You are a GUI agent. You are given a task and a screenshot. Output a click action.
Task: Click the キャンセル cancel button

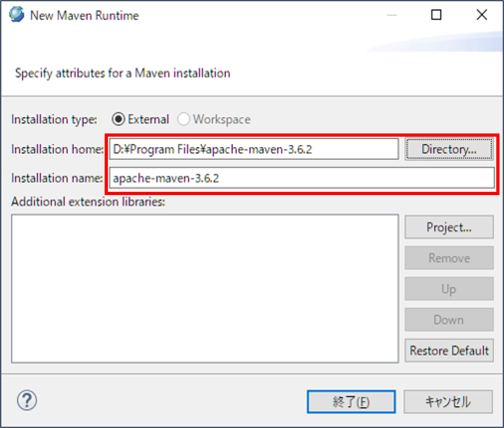448,402
